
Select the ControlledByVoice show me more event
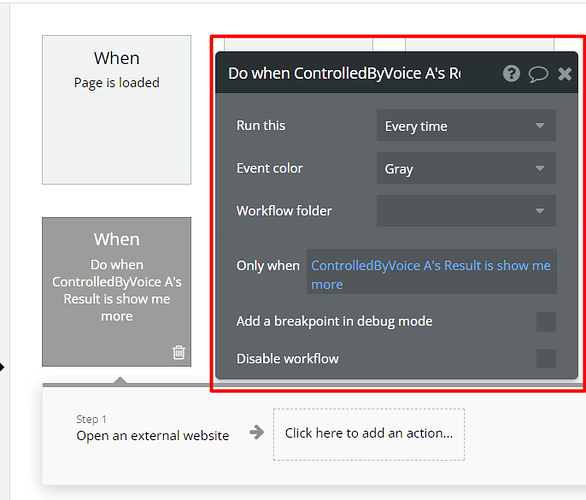(x=116, y=292)
